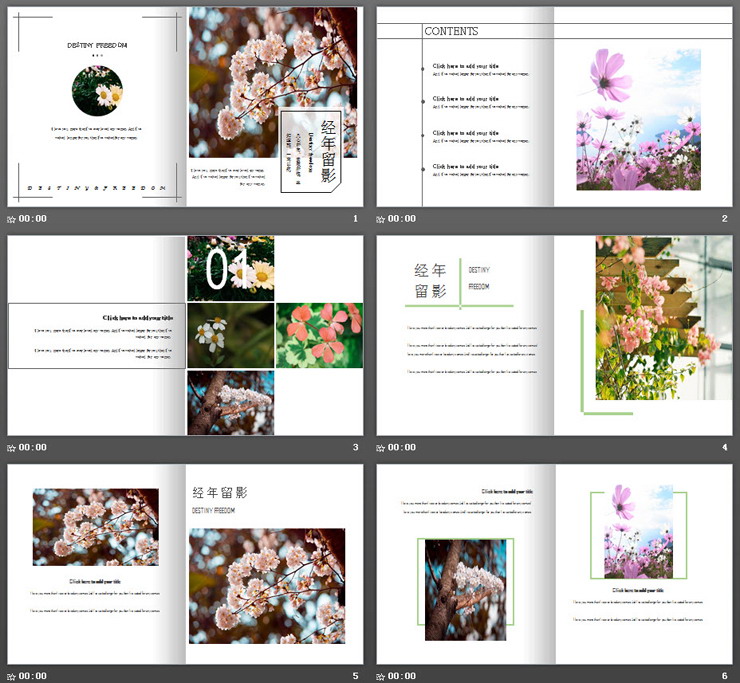Click the slide number 2 label
Viewport: 740px width, 683px height.
pos(724,219)
